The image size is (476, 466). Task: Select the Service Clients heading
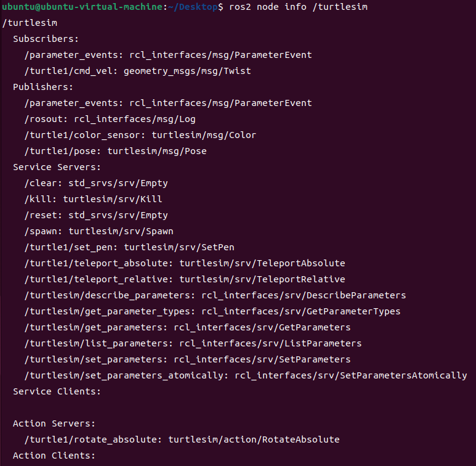pos(57,391)
